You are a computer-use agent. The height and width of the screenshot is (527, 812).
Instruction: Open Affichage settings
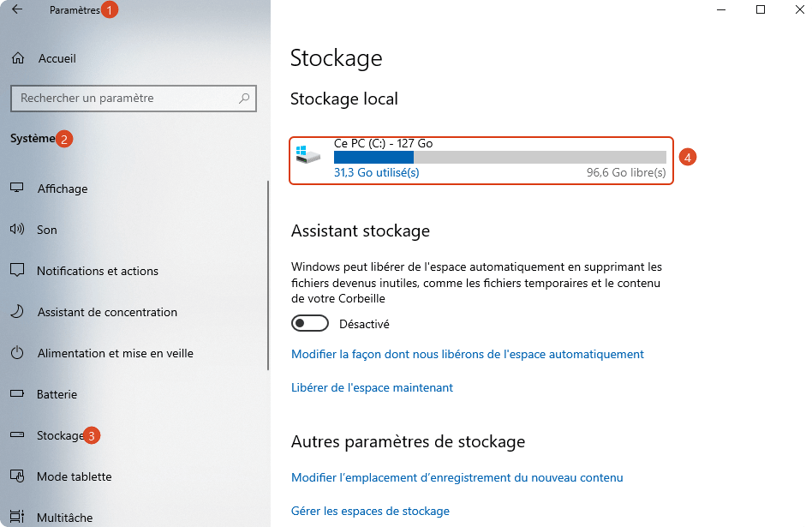[x=63, y=189]
